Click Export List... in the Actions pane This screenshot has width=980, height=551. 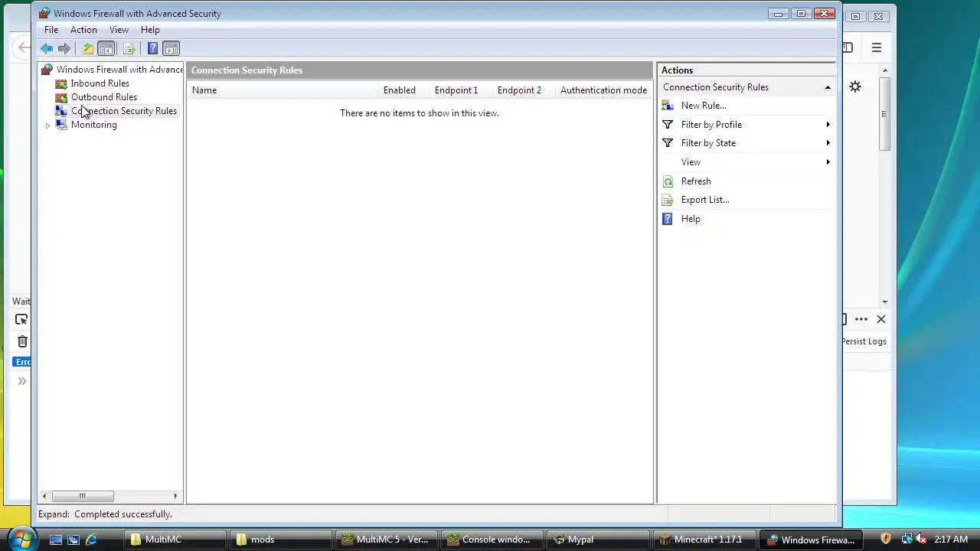pos(705,200)
